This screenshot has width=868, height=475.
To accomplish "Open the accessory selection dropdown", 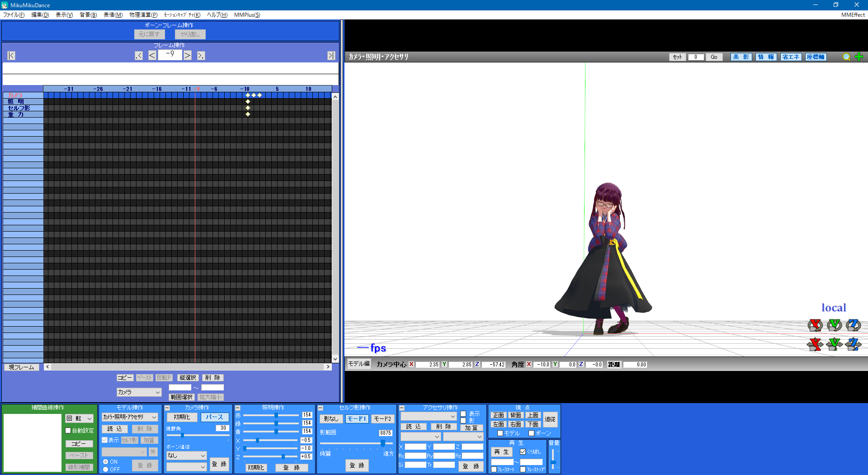I will [428, 416].
